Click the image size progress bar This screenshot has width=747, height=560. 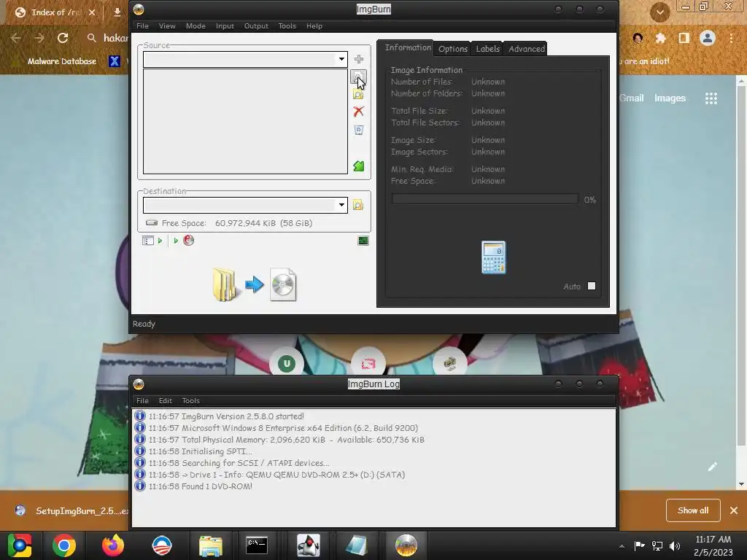coord(484,200)
